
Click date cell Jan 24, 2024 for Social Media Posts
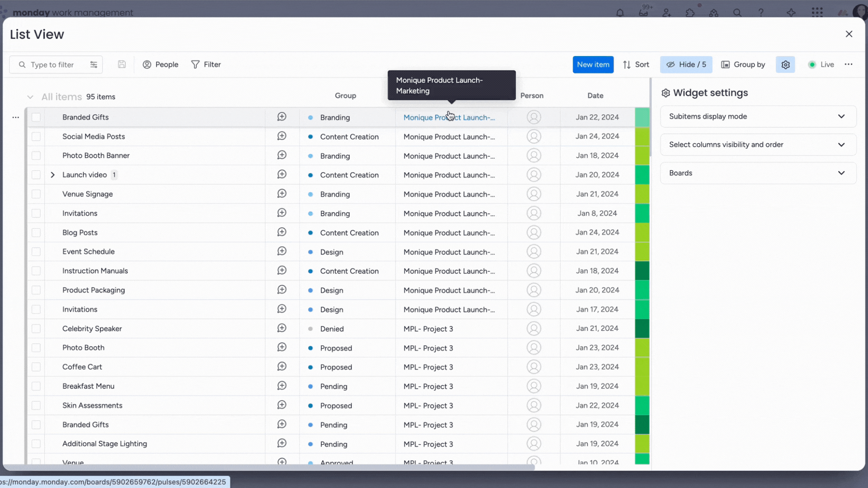(597, 136)
